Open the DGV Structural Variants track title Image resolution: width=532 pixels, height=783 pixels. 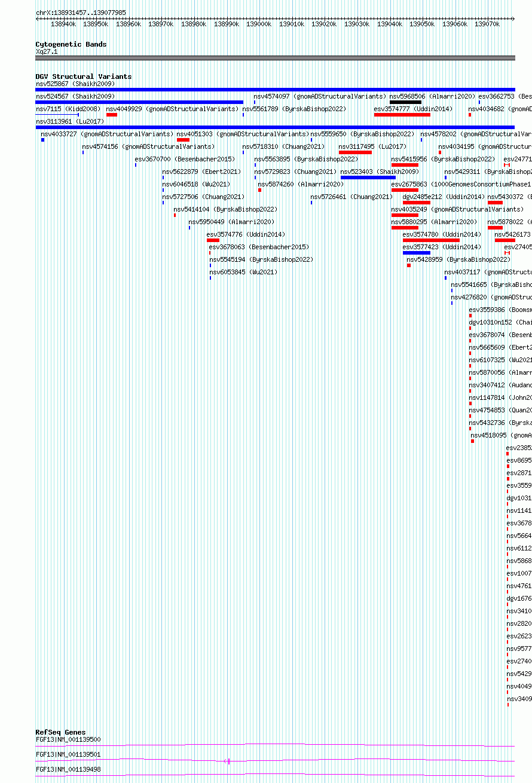tap(84, 77)
